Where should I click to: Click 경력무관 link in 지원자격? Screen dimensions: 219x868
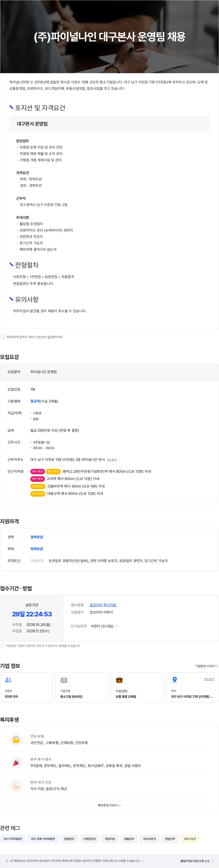click(37, 537)
